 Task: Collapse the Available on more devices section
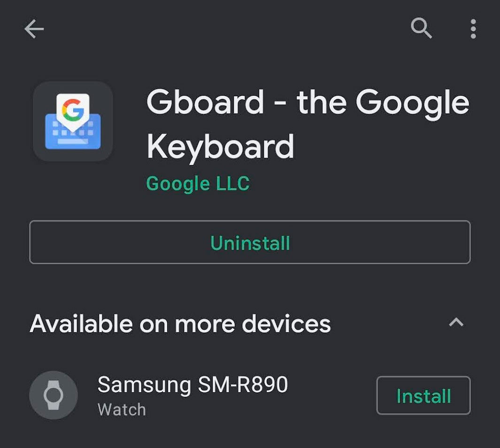pyautogui.click(x=456, y=322)
